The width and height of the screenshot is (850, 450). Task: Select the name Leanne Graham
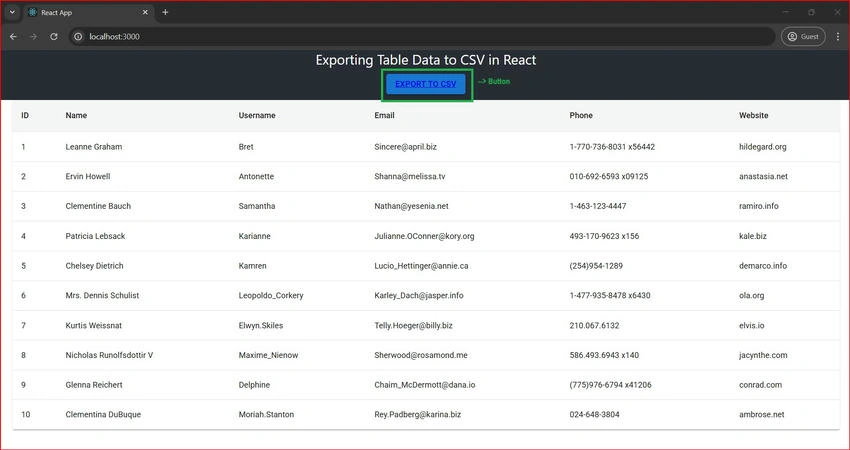click(x=94, y=146)
